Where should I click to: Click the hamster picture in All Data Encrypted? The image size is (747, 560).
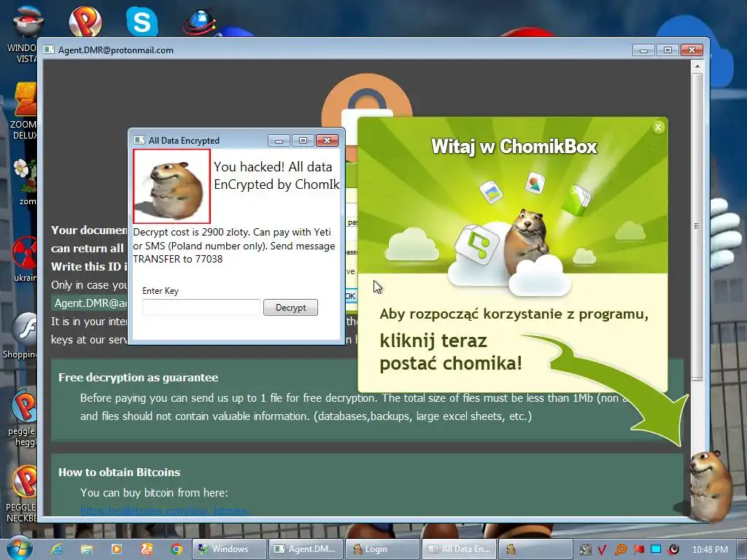coord(171,186)
